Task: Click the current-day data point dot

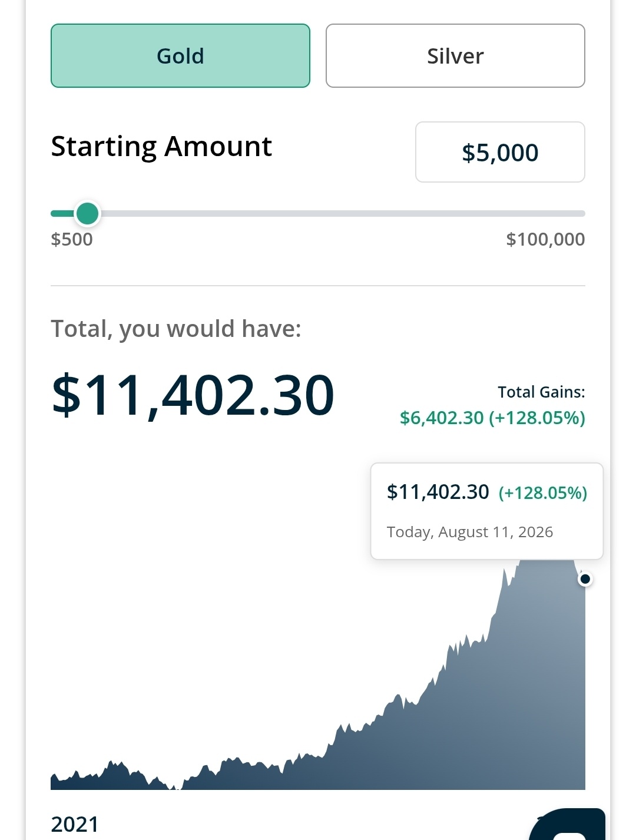Action: click(x=585, y=579)
